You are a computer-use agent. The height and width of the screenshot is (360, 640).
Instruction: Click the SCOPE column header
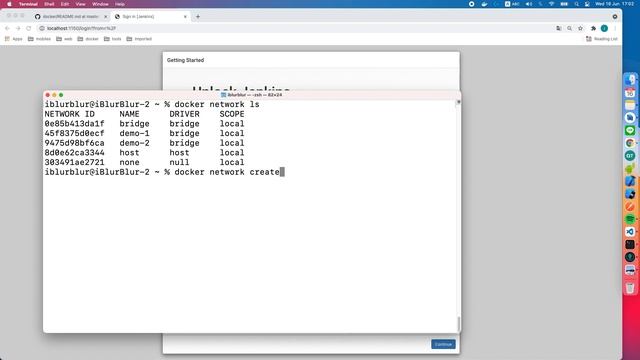click(x=232, y=114)
